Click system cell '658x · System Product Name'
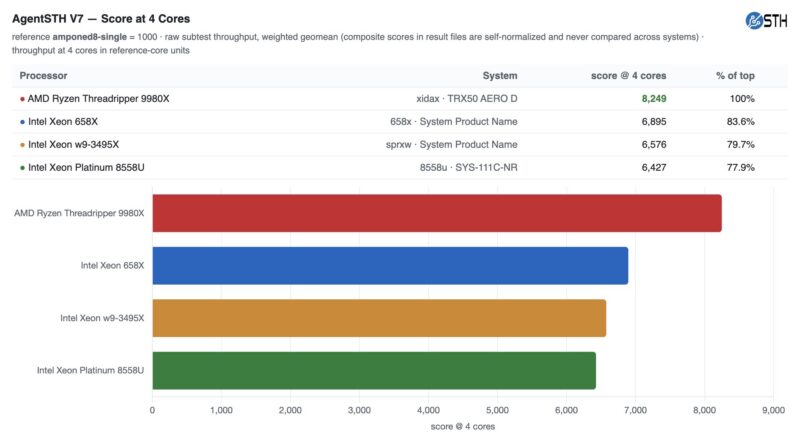The height and width of the screenshot is (443, 800). click(454, 121)
